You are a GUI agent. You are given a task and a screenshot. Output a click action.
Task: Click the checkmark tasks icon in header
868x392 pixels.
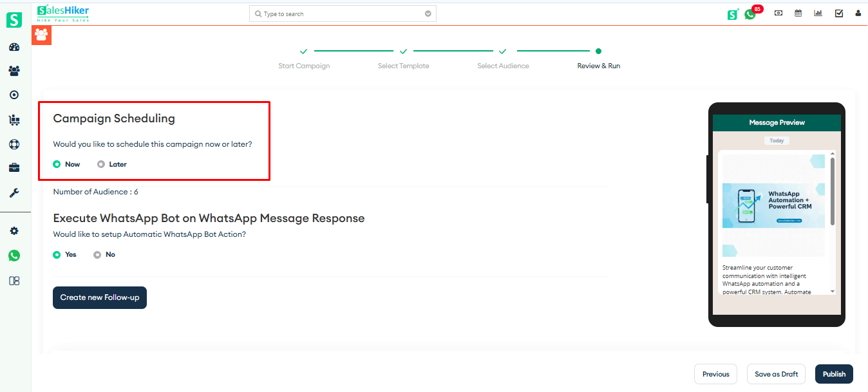point(838,14)
